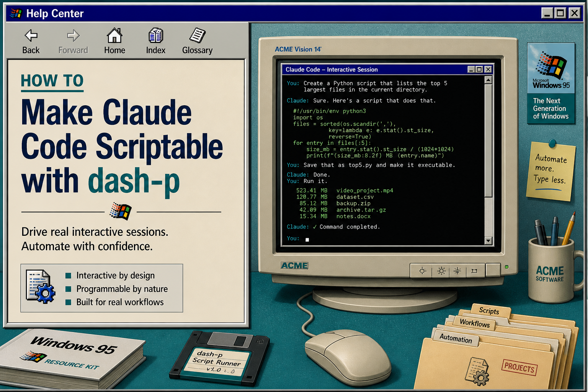Close the Claude Code Interactive Session window

pyautogui.click(x=488, y=69)
